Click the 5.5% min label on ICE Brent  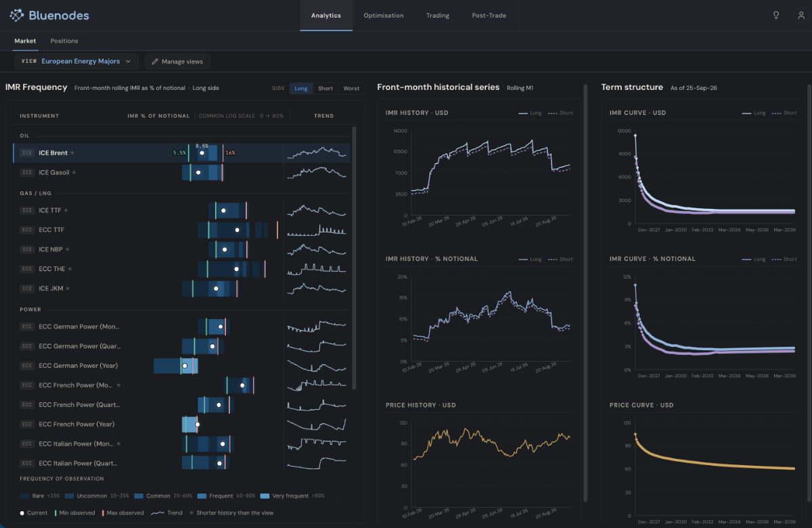coord(179,153)
